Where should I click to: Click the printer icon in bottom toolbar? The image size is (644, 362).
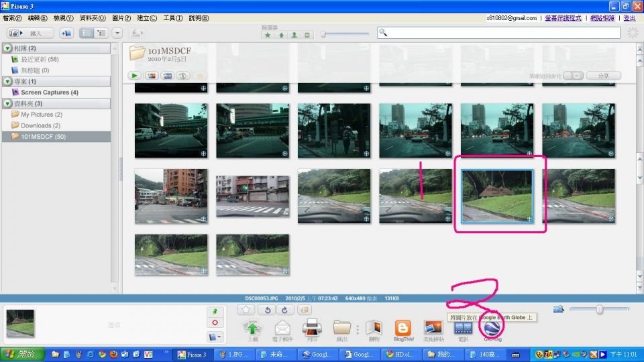tap(312, 327)
